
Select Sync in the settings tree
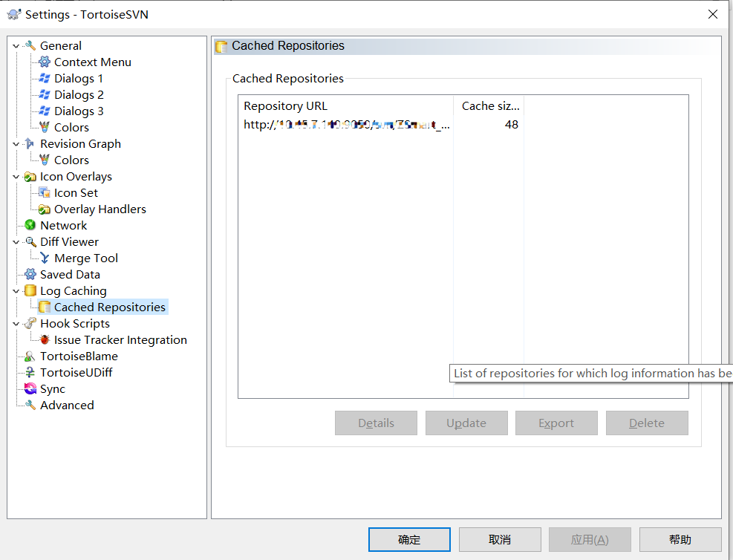tap(52, 389)
